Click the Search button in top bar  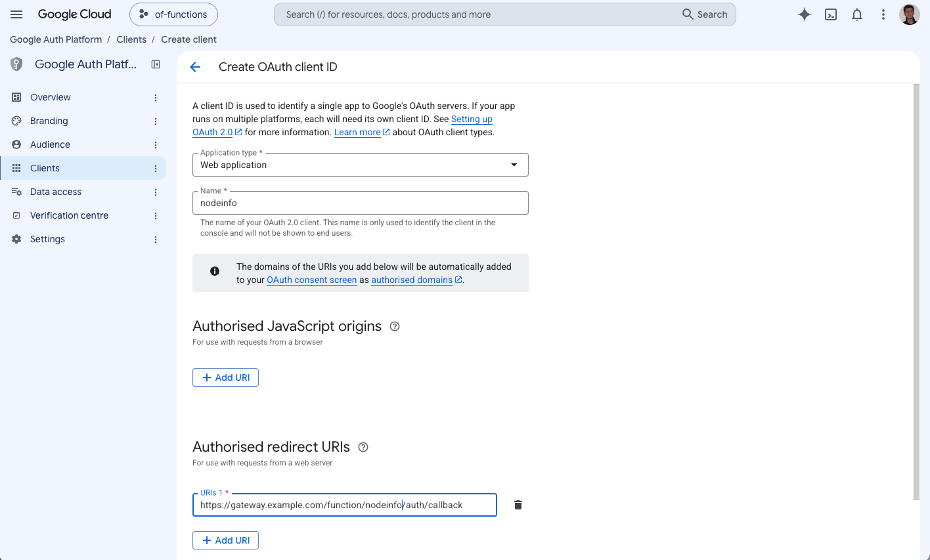705,14
